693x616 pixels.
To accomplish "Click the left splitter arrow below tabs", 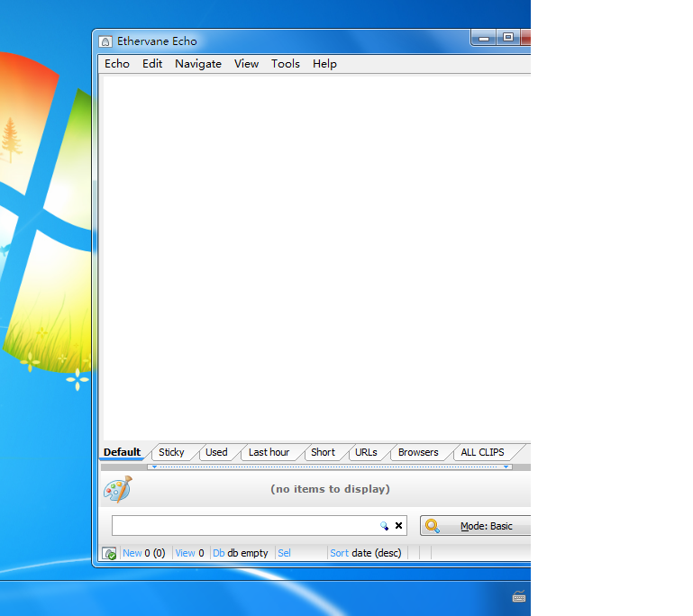I will [153, 467].
